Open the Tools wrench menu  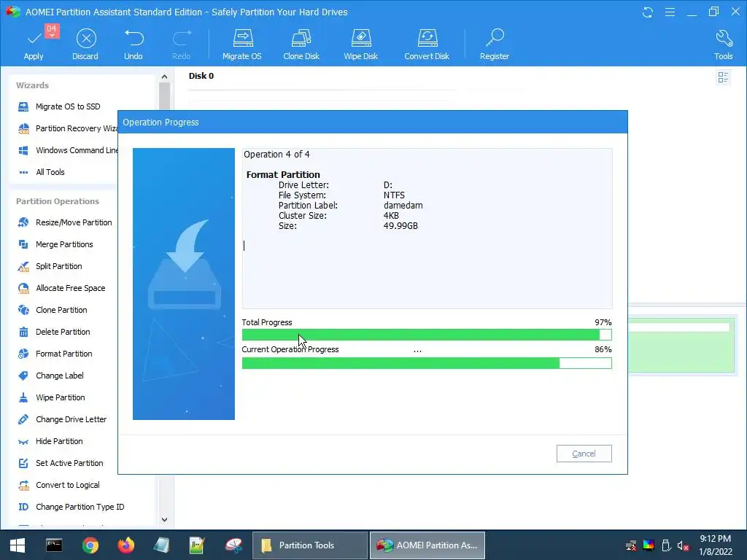(723, 44)
